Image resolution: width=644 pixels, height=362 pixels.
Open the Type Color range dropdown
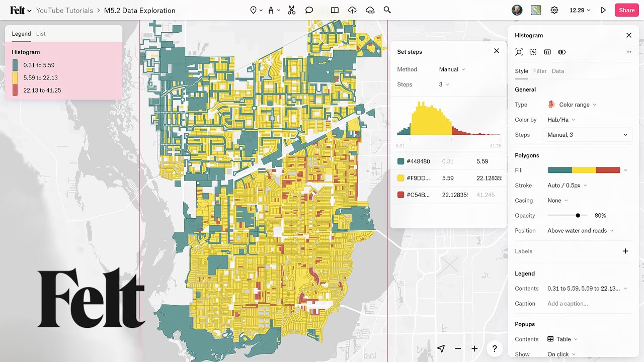pos(572,105)
